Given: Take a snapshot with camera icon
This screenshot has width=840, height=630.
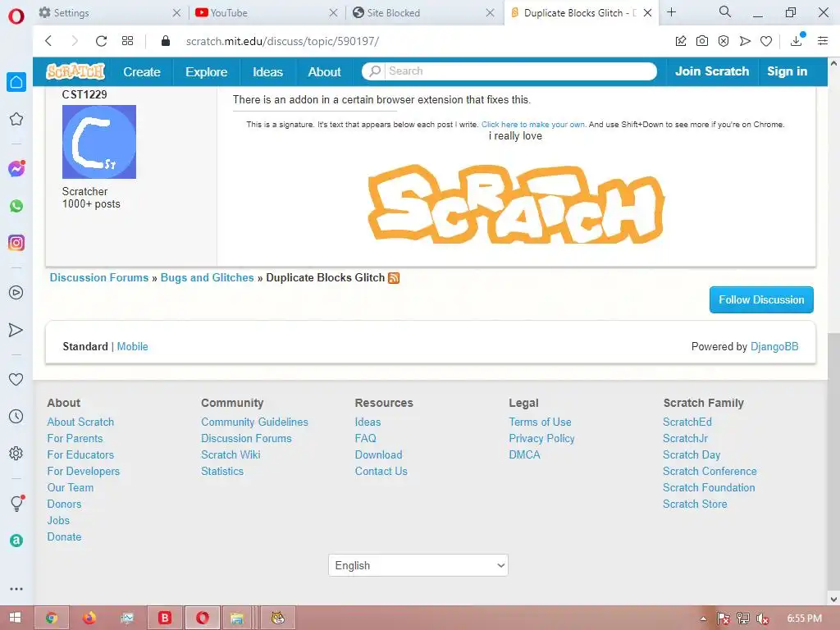Looking at the screenshot, I should coord(702,41).
